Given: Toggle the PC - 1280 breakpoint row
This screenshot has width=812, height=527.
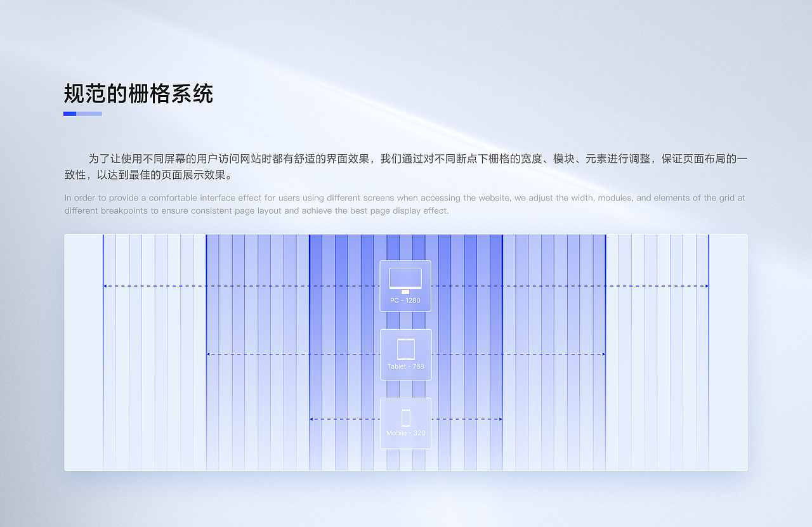Looking at the screenshot, I should [405, 286].
